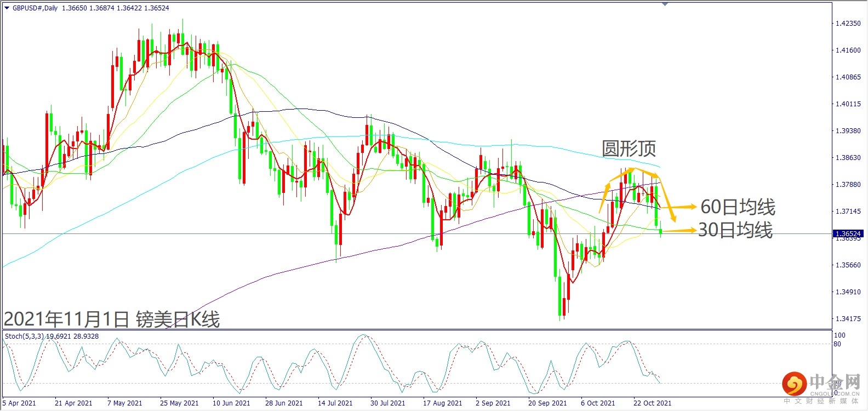
Task: Click the 1.34175 price axis label
Action: pyautogui.click(x=848, y=319)
